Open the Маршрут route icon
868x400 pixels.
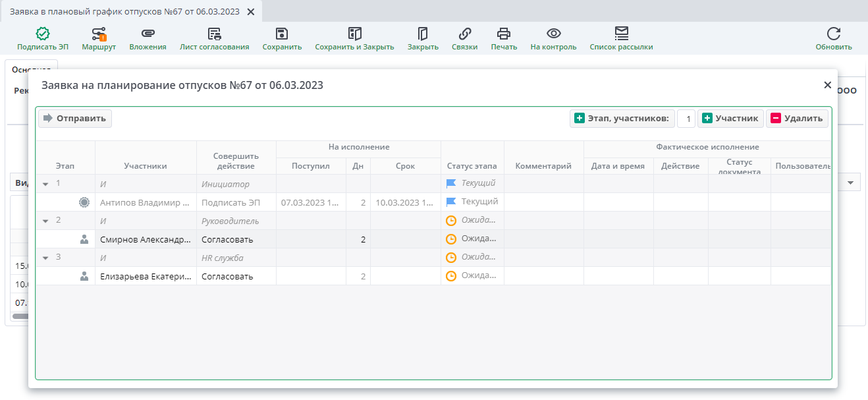(99, 34)
